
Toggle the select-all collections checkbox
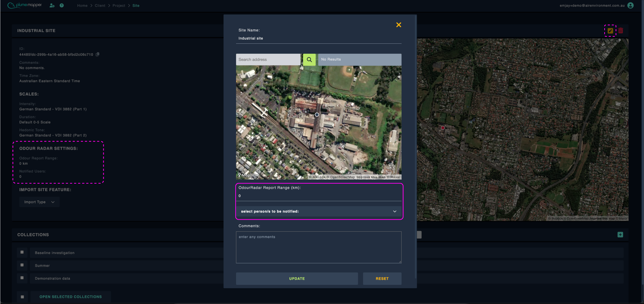22,297
